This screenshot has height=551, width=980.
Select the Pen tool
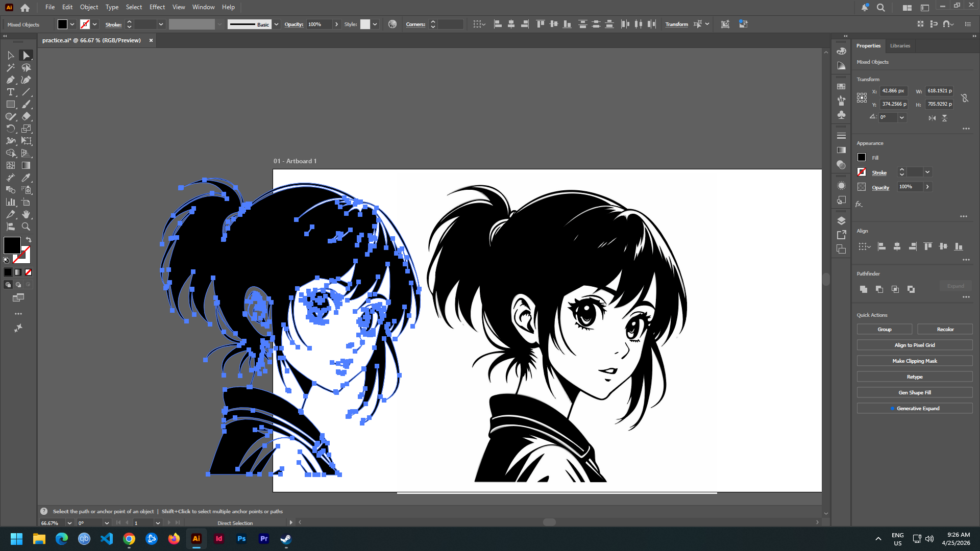(x=10, y=80)
